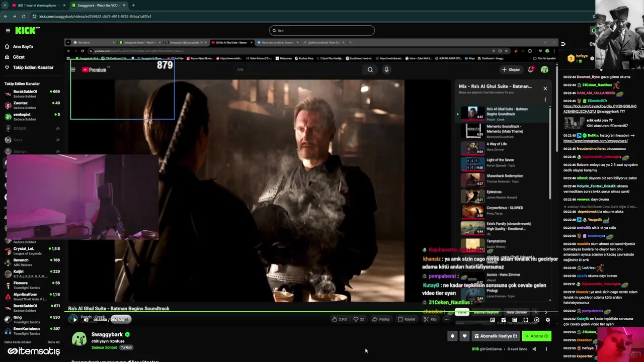Select the Swaggybark VOD browser tab
644x362 pixels.
coord(99,5)
